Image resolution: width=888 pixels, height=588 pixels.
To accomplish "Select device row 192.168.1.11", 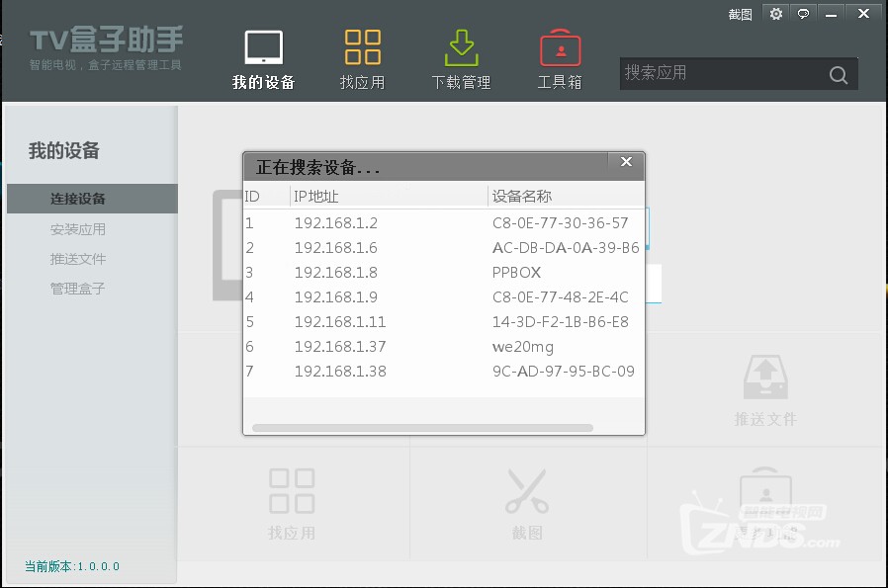I will click(443, 322).
